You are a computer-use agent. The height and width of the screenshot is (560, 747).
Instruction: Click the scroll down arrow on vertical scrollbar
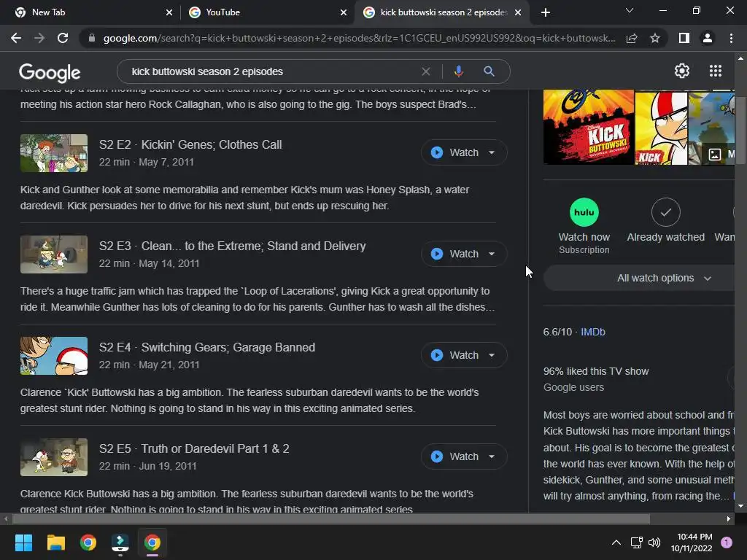(x=740, y=506)
